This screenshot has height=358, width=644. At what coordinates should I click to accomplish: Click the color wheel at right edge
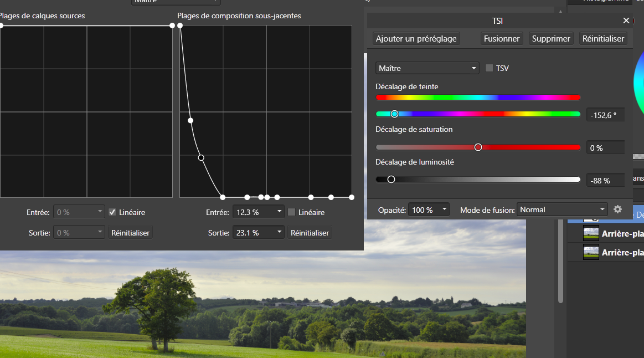(638, 84)
